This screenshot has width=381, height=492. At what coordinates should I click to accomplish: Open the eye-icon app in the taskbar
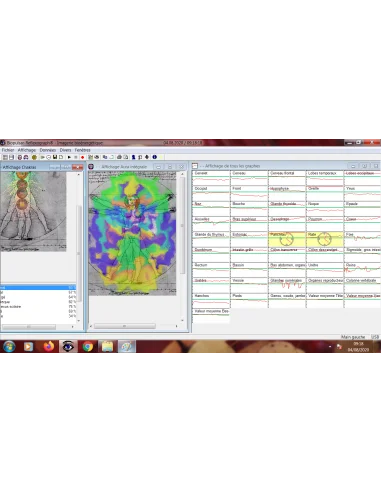(x=68, y=346)
